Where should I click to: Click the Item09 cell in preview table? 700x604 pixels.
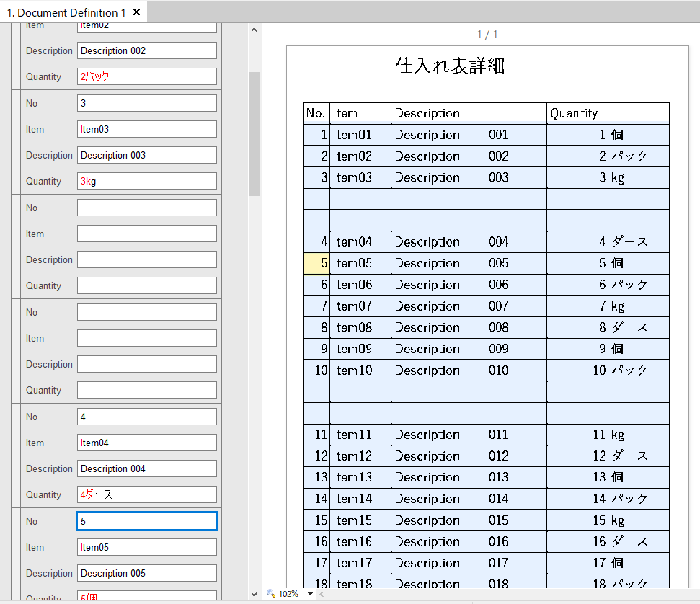coord(360,349)
